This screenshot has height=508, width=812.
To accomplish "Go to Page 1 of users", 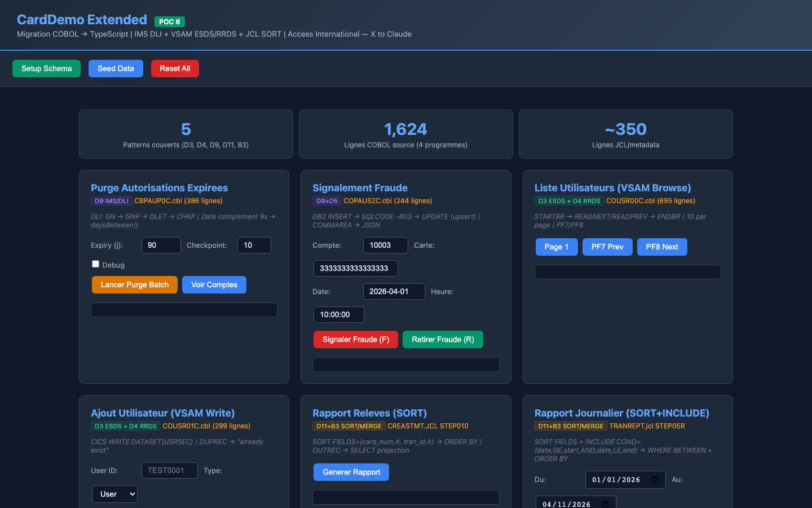I will tap(556, 247).
